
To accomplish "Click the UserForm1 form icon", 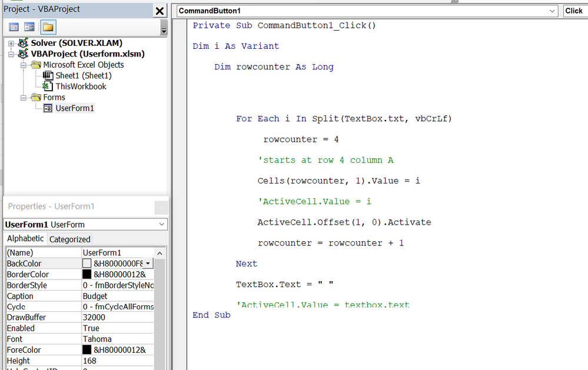I will tap(47, 108).
